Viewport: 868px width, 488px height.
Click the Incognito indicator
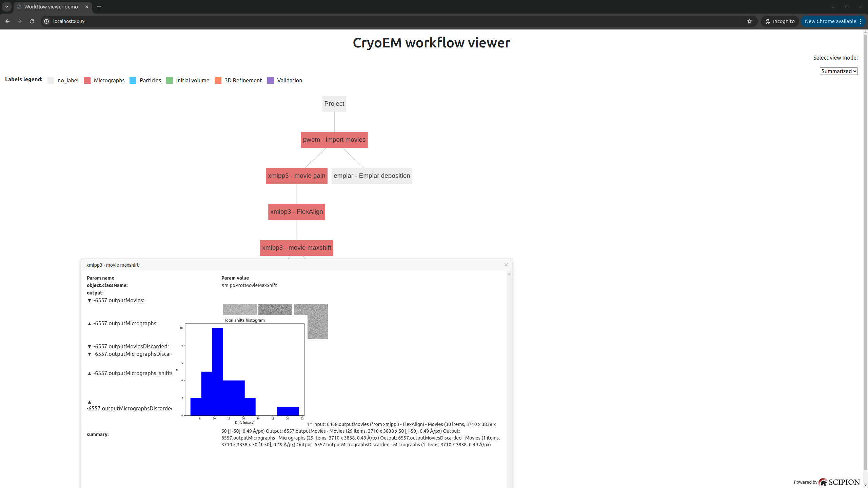point(780,21)
